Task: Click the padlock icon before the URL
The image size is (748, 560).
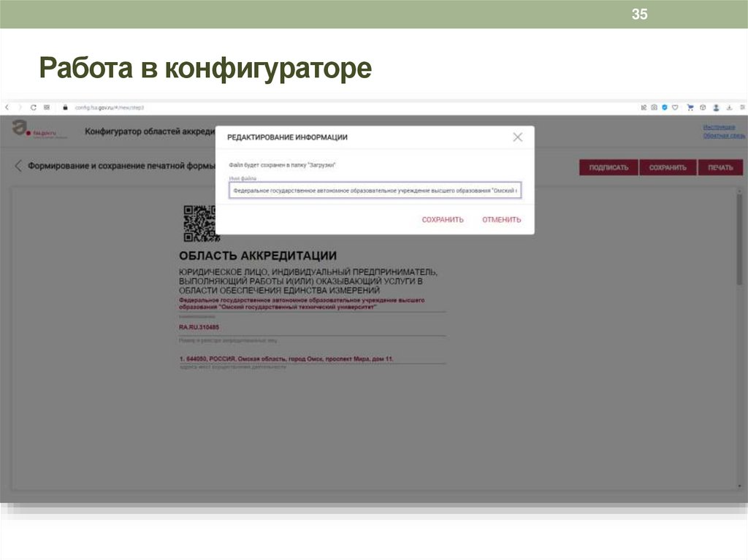Action: [66, 107]
